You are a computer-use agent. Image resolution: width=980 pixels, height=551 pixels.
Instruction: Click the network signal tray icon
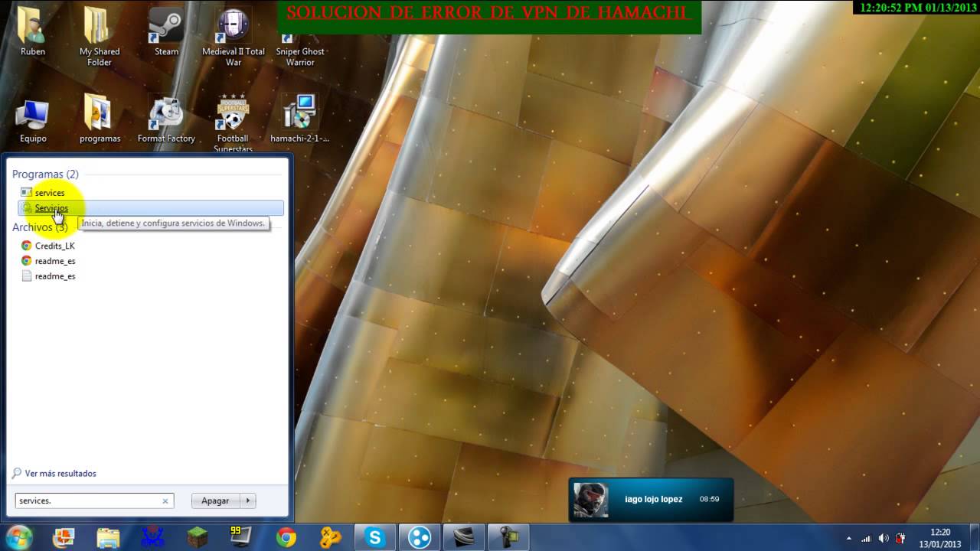867,538
